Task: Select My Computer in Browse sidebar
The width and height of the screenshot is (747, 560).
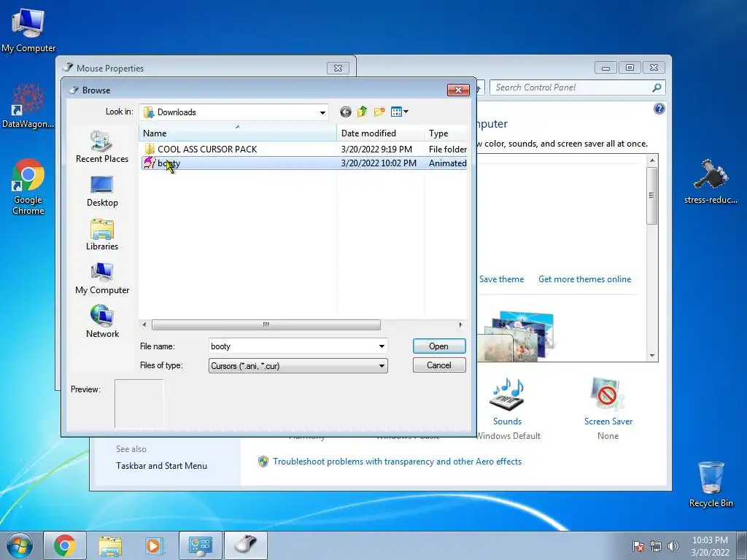Action: (102, 279)
